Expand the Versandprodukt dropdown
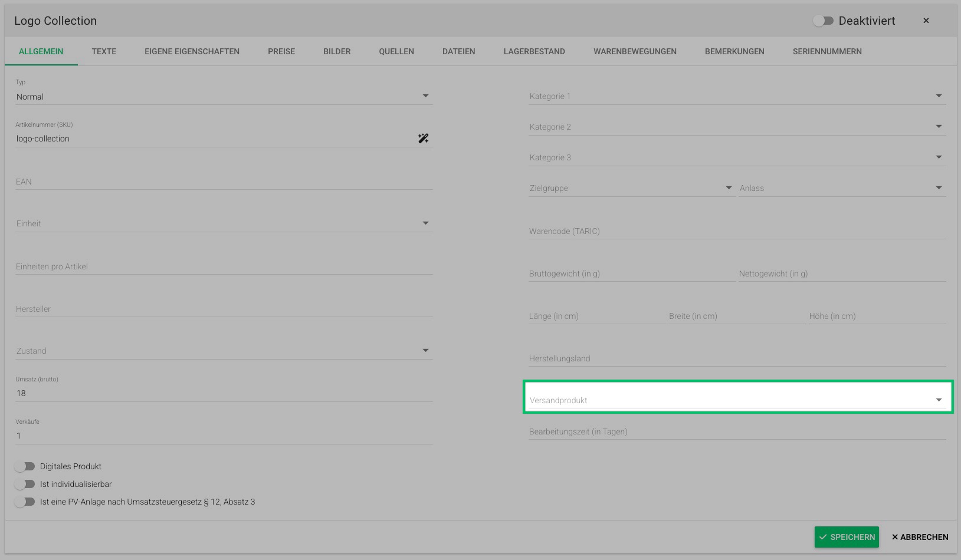 (x=737, y=400)
